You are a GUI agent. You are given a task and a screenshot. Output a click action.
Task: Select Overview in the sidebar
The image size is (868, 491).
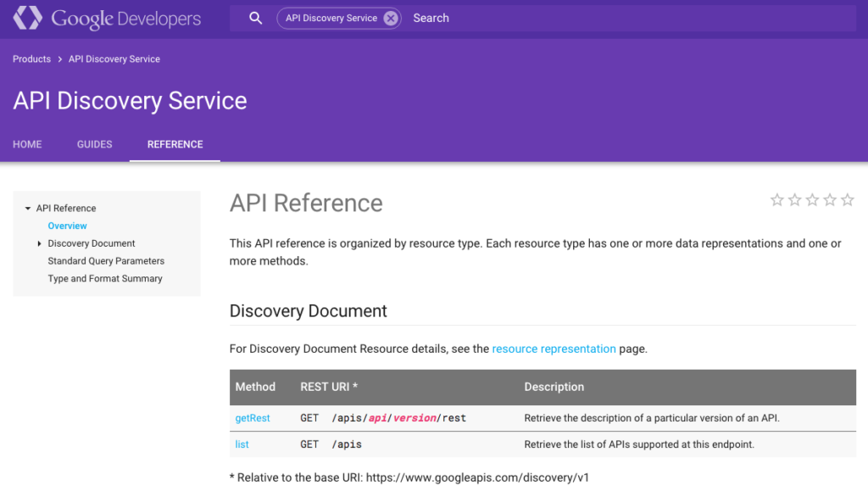pyautogui.click(x=67, y=226)
